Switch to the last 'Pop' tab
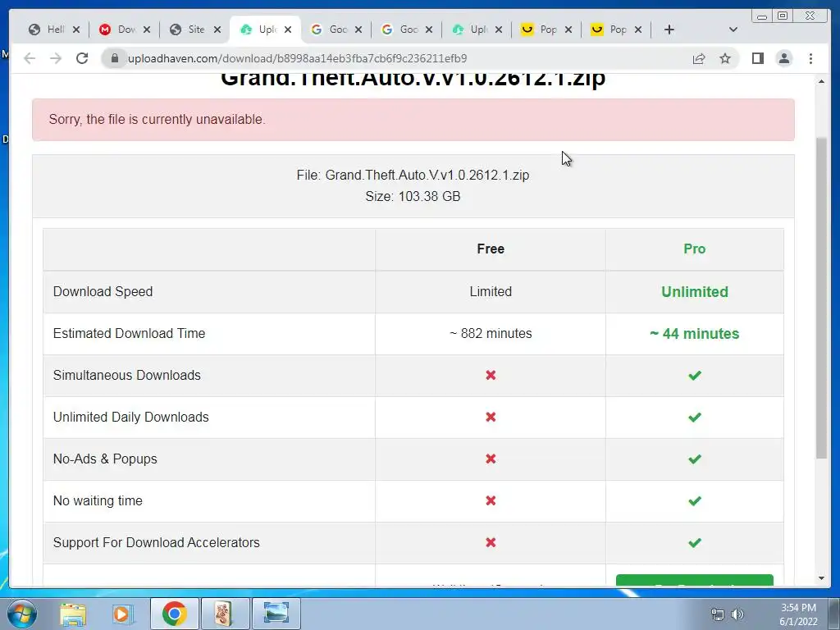This screenshot has height=630, width=840. [610, 30]
